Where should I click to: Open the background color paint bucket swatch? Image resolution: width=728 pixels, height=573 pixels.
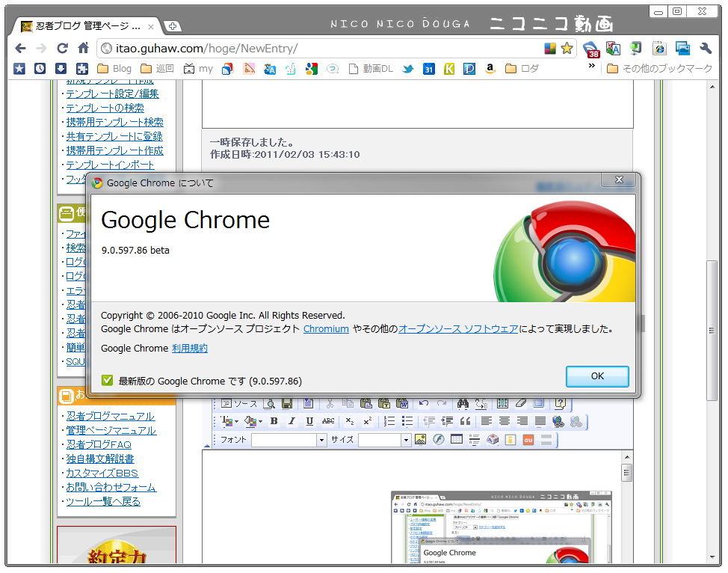click(x=253, y=421)
